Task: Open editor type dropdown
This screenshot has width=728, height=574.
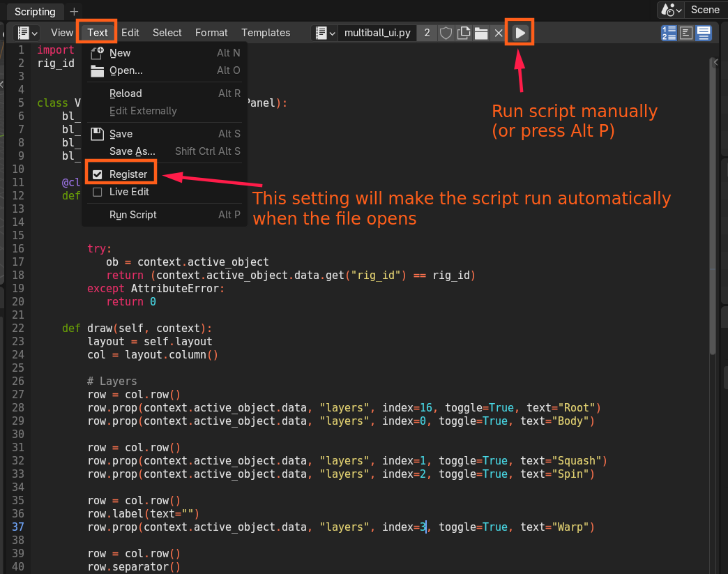Action: click(27, 33)
